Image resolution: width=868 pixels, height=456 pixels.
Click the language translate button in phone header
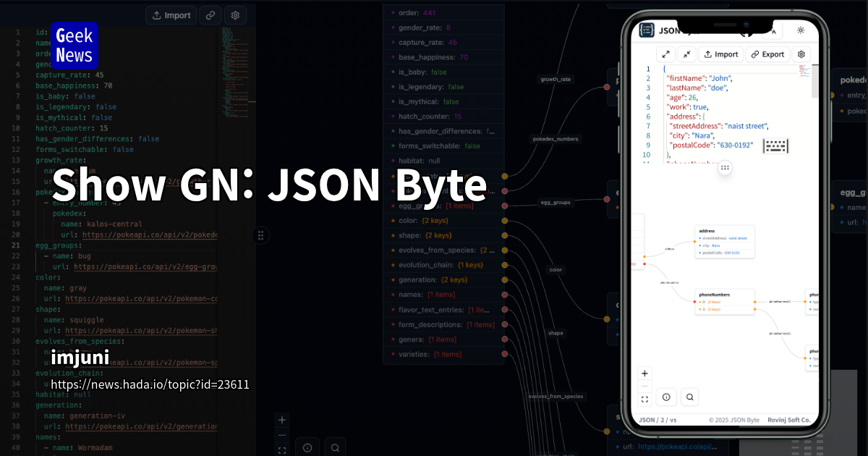click(773, 30)
